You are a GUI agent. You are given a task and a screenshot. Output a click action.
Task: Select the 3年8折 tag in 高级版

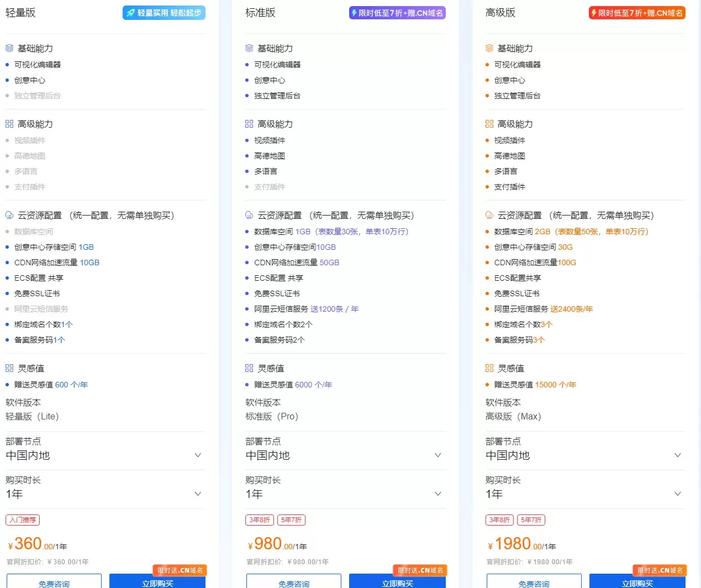pyautogui.click(x=499, y=520)
